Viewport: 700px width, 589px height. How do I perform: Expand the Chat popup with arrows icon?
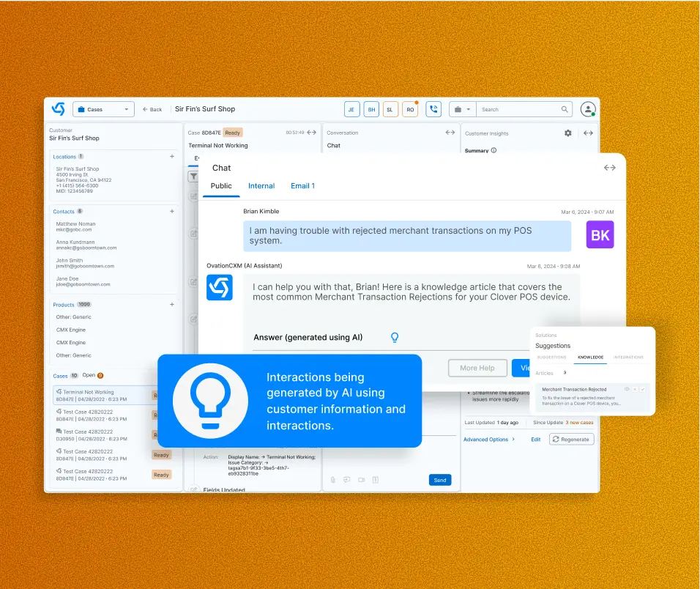tap(610, 168)
